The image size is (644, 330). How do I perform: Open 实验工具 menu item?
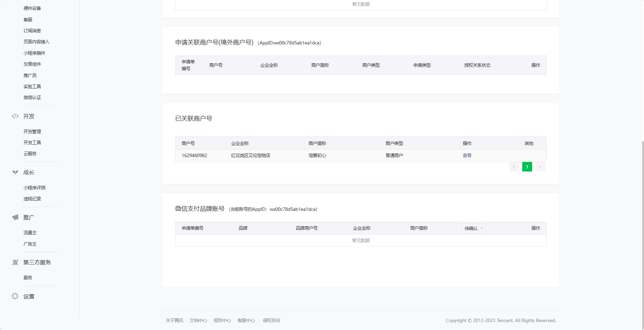[x=32, y=86]
